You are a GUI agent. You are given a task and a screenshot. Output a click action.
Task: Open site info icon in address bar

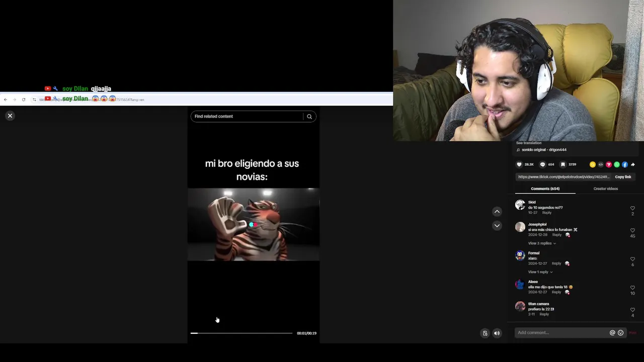34,100
